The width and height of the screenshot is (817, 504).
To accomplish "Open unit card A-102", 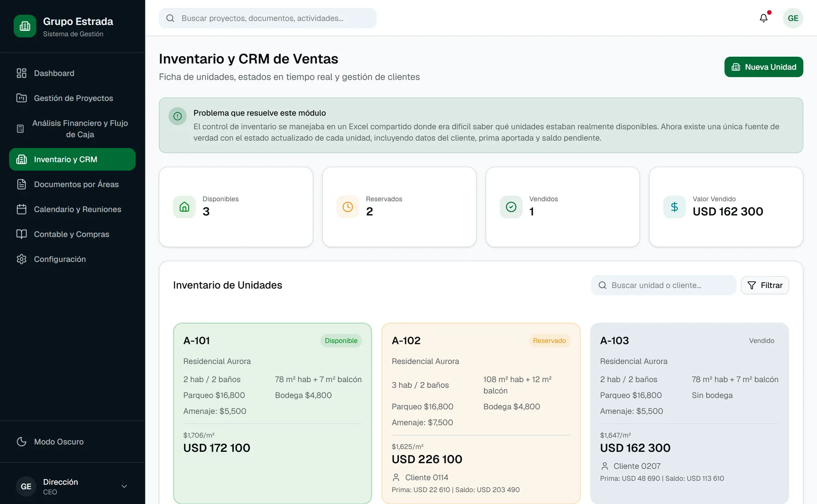I will pyautogui.click(x=481, y=413).
